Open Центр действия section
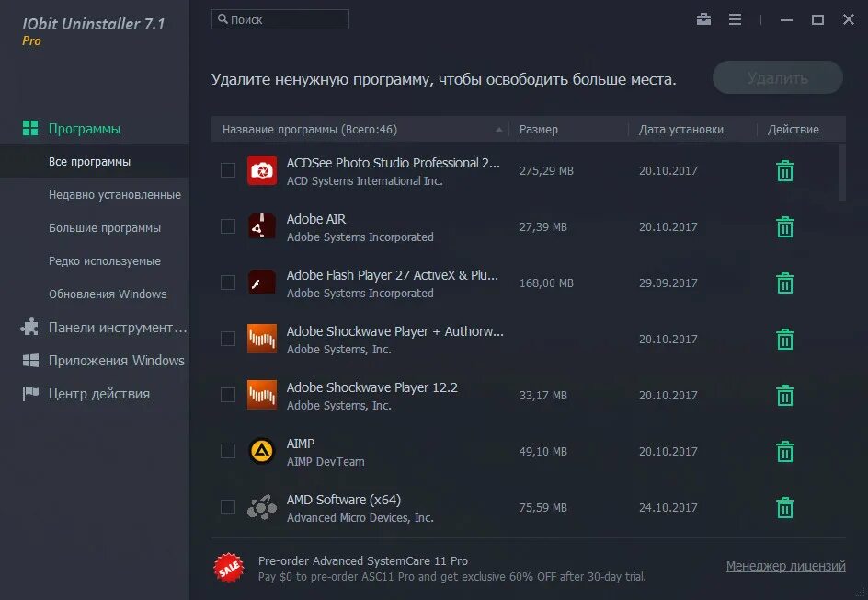Image resolution: width=868 pixels, height=600 pixels. pyautogui.click(x=99, y=394)
